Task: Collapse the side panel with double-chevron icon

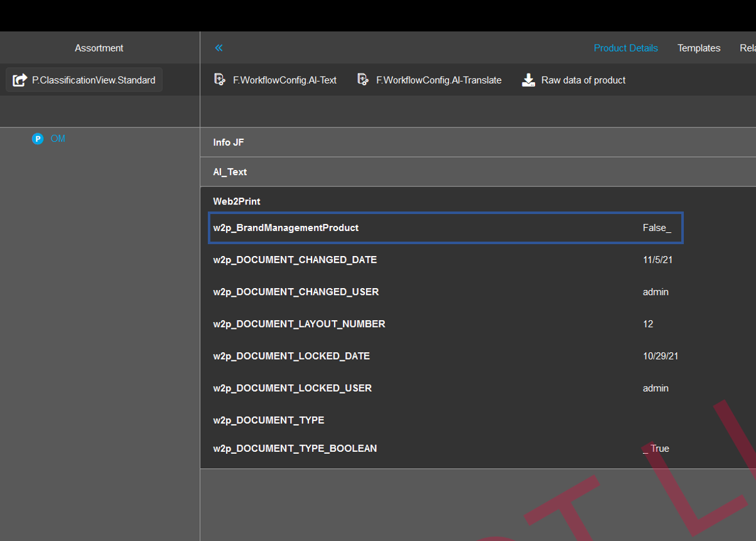Action: point(219,48)
